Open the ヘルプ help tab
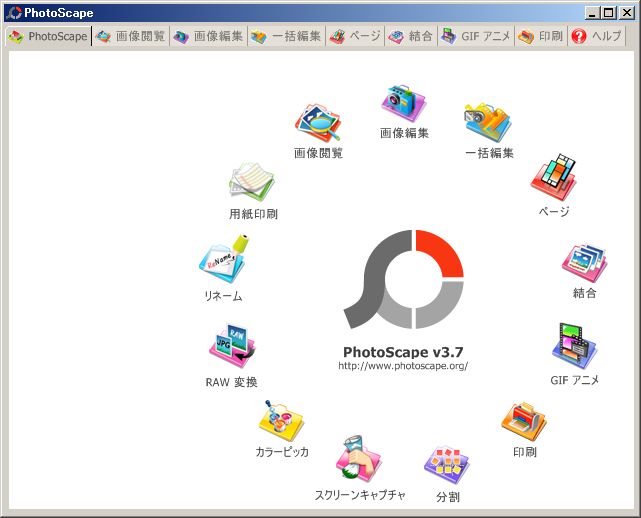The width and height of the screenshot is (641, 518). pos(596,36)
